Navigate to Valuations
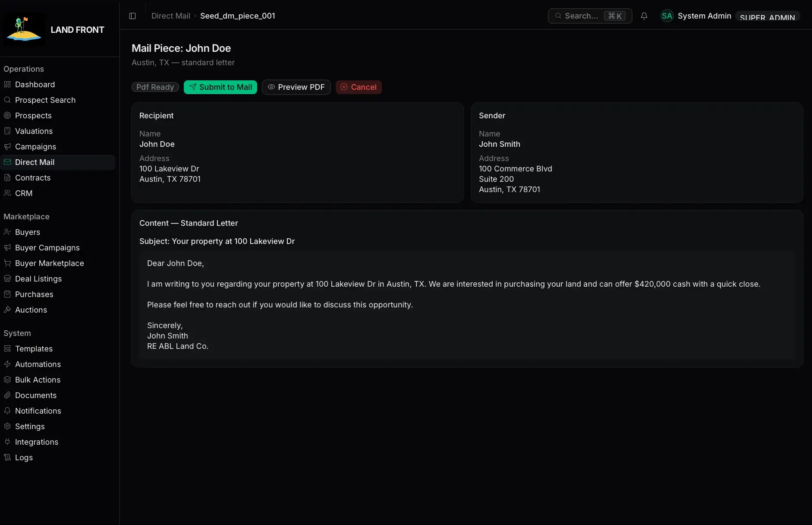The image size is (812, 525). click(x=58, y=131)
